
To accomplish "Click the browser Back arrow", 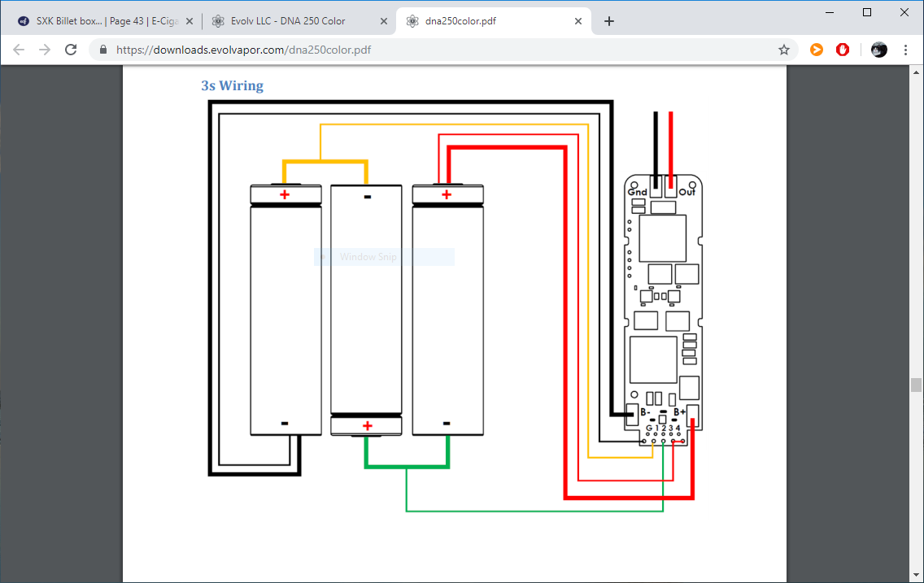I will pyautogui.click(x=19, y=50).
